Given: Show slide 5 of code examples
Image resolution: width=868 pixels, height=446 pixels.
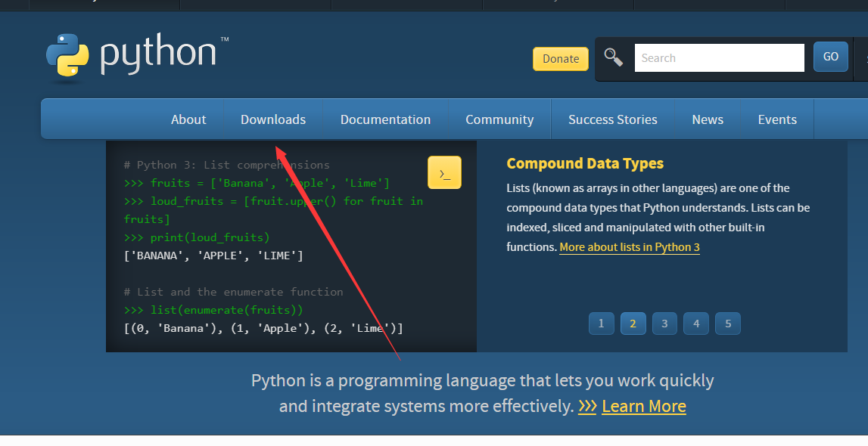Looking at the screenshot, I should (x=728, y=324).
